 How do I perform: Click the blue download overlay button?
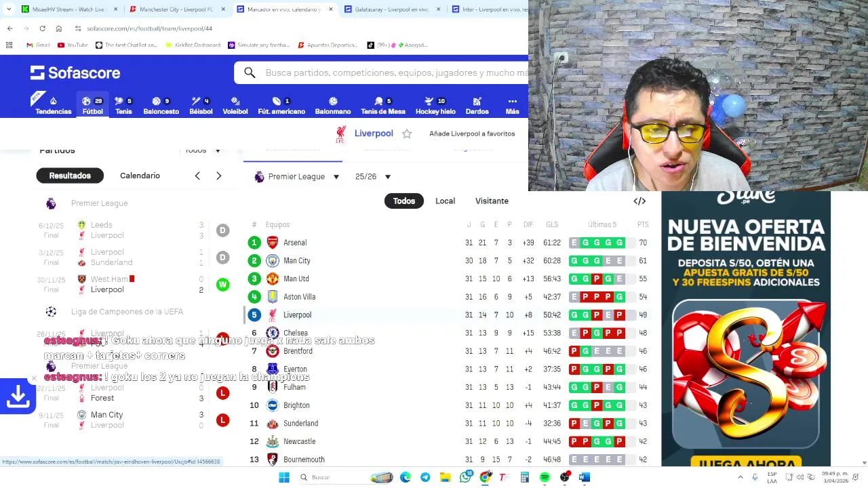click(x=18, y=397)
